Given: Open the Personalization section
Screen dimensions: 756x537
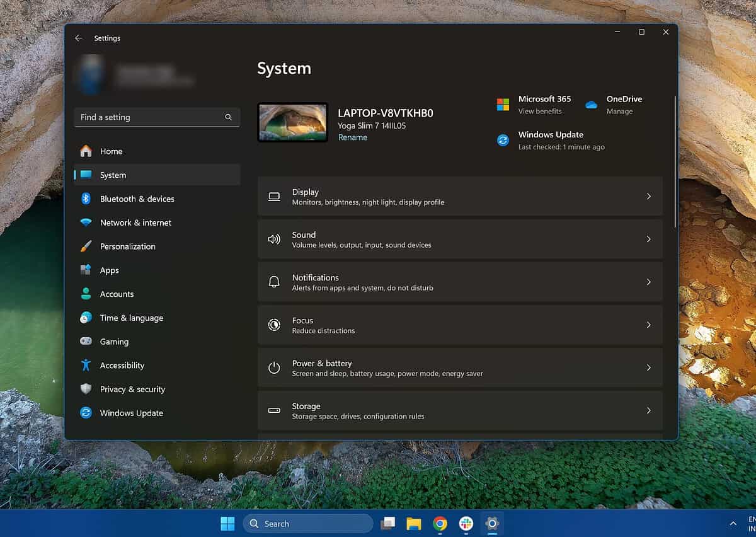Looking at the screenshot, I should click(x=128, y=246).
